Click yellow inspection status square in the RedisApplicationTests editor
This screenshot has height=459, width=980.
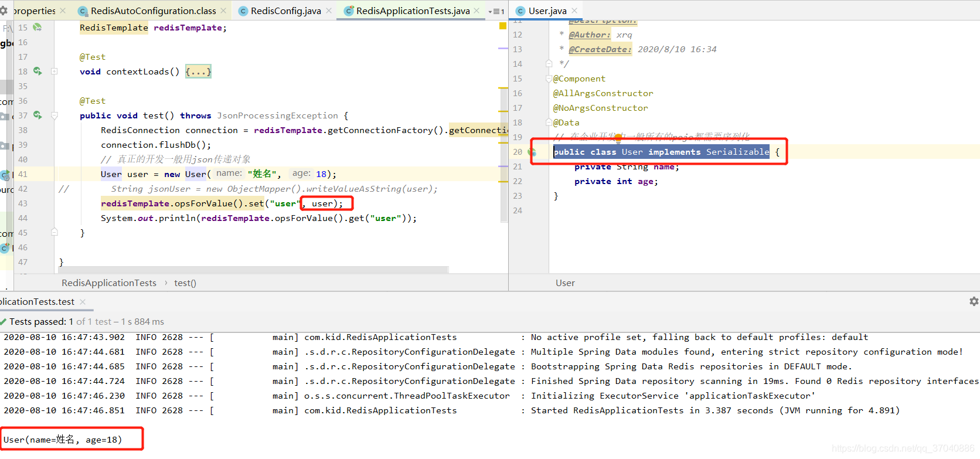point(502,26)
